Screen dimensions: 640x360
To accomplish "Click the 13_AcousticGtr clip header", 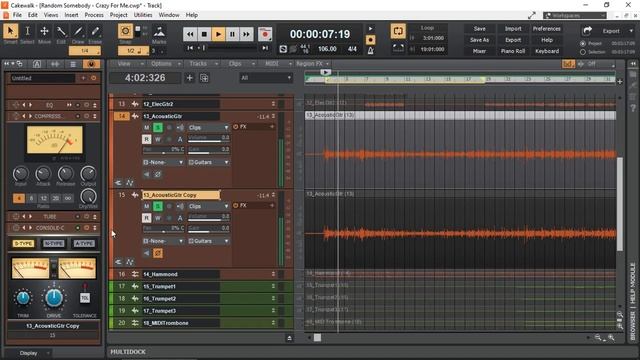I will point(460,116).
